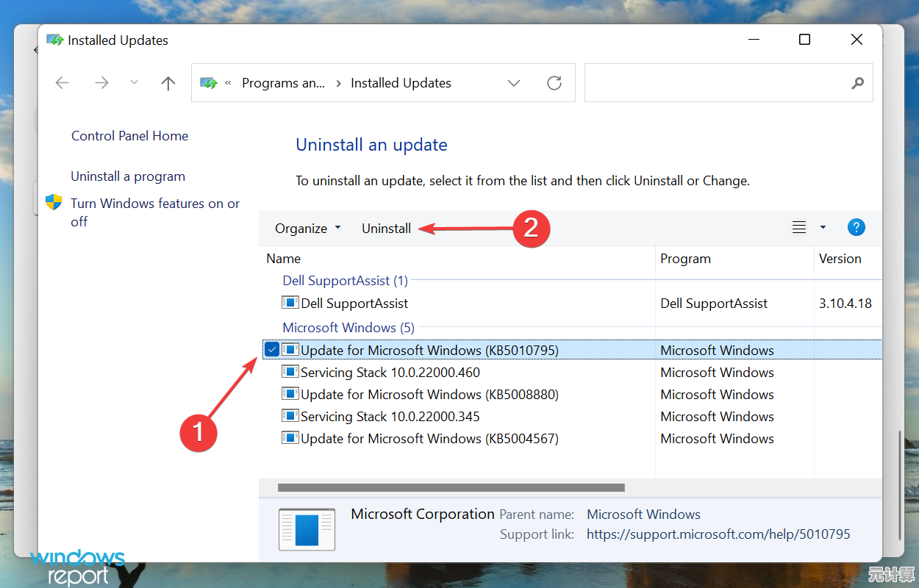Open the Organize menu
919x588 pixels.
pos(307,229)
